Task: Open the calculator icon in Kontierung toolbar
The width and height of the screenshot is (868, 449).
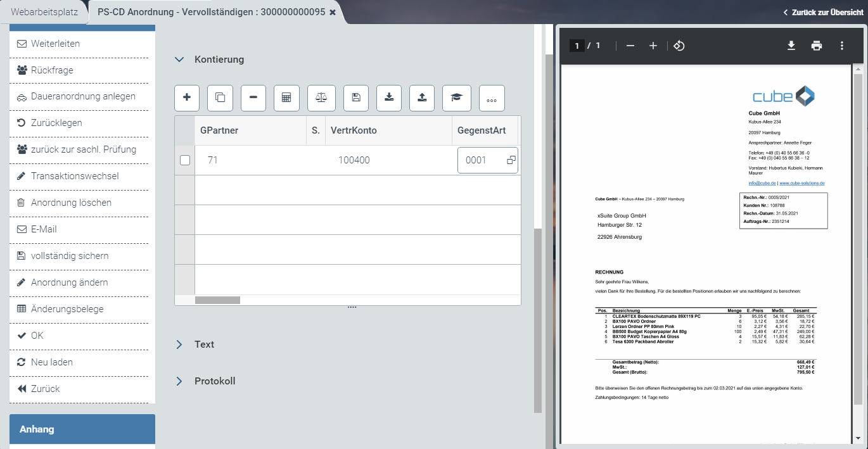Action: [x=286, y=98]
